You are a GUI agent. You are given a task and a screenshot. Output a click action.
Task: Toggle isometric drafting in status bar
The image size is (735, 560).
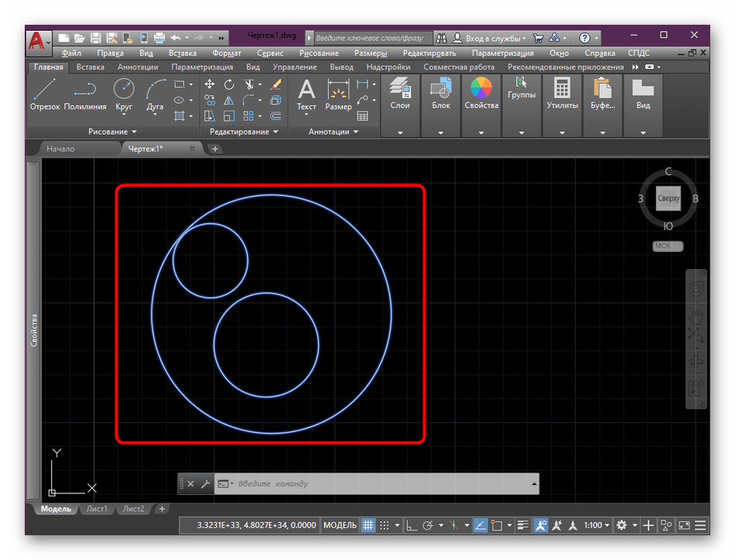(x=453, y=525)
